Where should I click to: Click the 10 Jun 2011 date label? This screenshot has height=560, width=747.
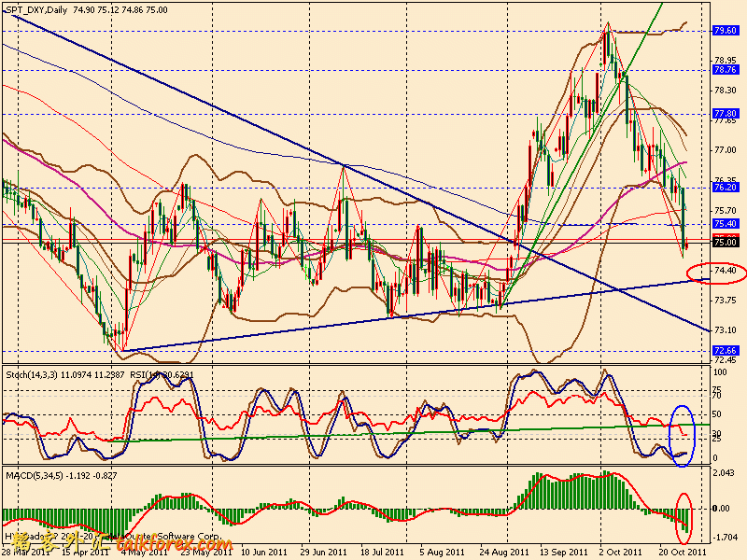point(264,553)
